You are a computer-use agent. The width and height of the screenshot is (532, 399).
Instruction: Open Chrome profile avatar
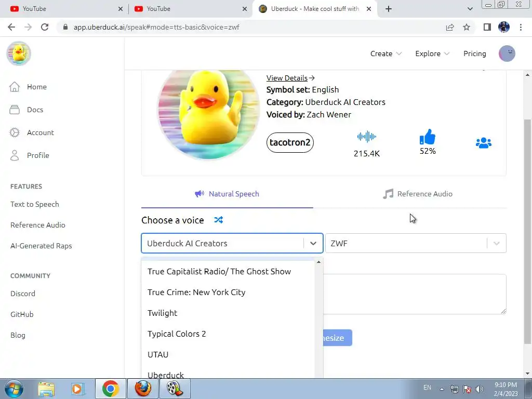coord(504,27)
